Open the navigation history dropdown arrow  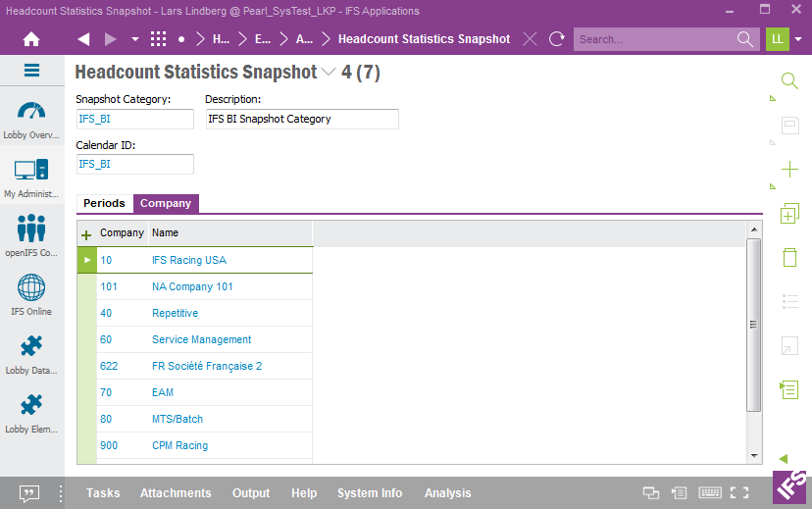tap(135, 39)
